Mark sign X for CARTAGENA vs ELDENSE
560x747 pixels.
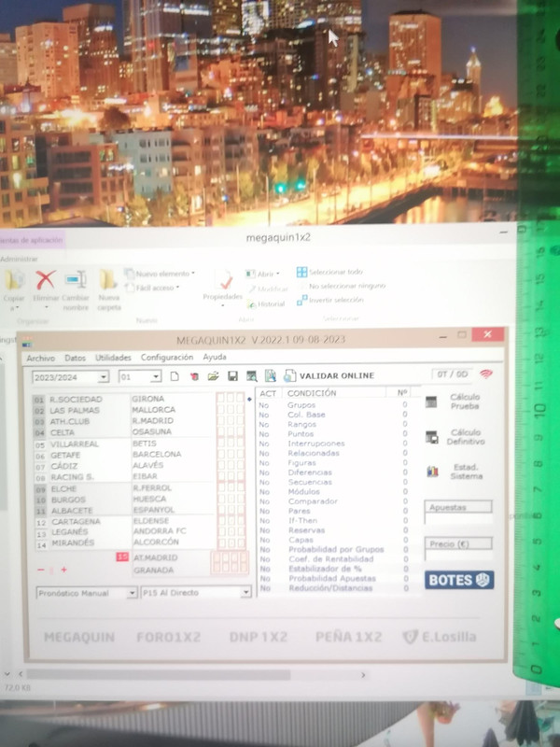[x=231, y=521]
